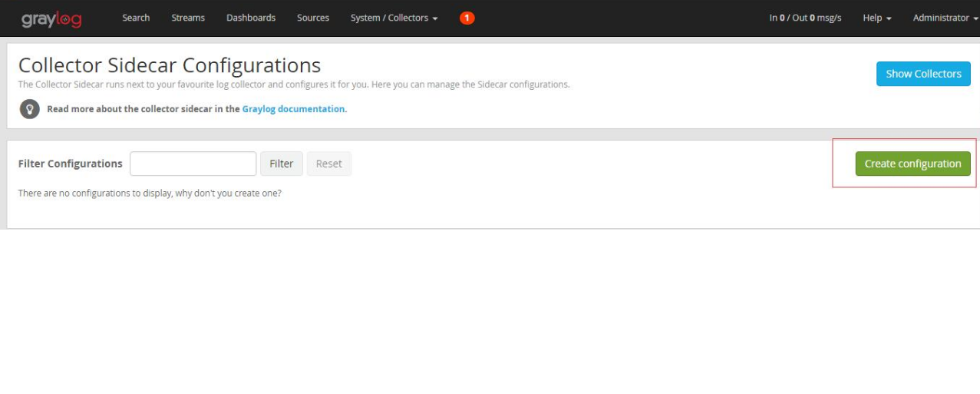The height and width of the screenshot is (394, 980).
Task: Click the 'There are no configurations to display' message
Action: tap(150, 194)
